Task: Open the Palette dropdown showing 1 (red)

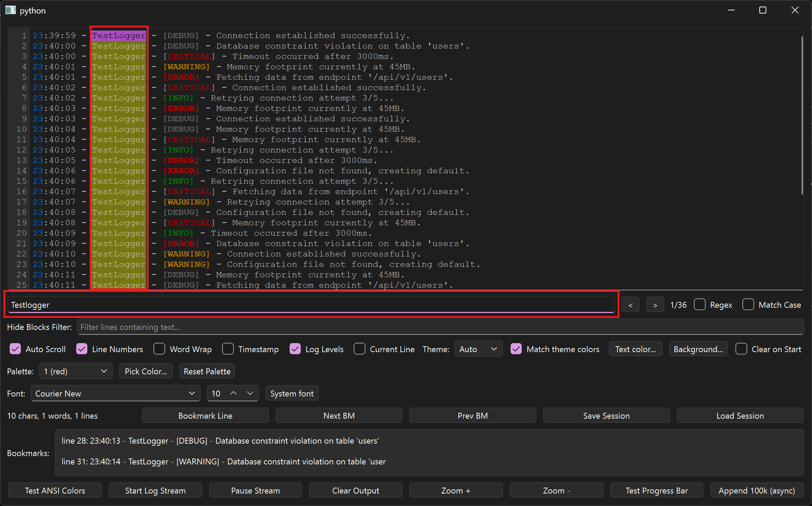Action: point(76,371)
